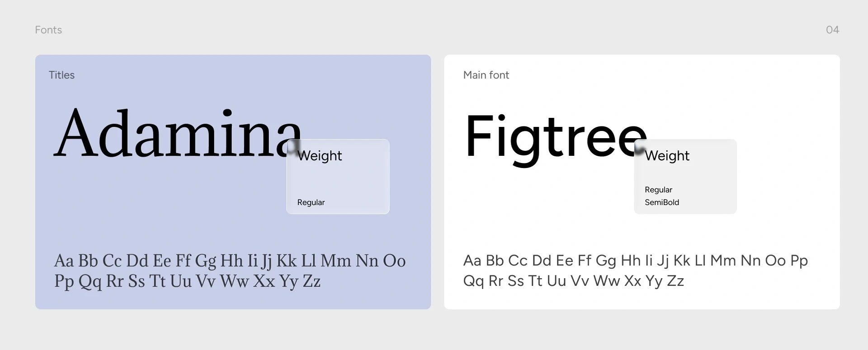Select the Weight heading under Figtree
868x350 pixels.
coord(667,156)
